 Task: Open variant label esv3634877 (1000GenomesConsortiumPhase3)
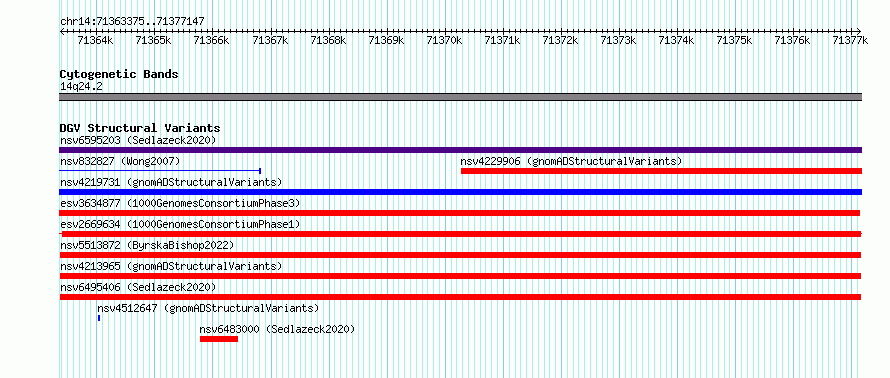tap(180, 203)
